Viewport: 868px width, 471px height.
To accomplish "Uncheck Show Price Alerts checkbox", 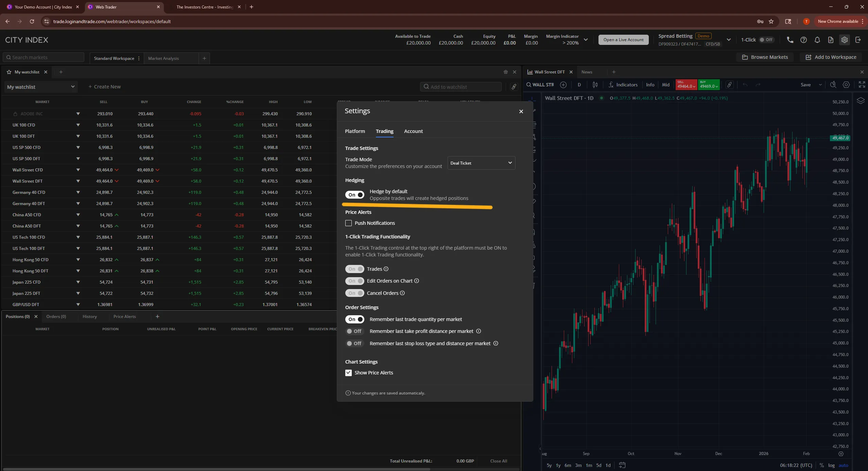I will coord(348,373).
